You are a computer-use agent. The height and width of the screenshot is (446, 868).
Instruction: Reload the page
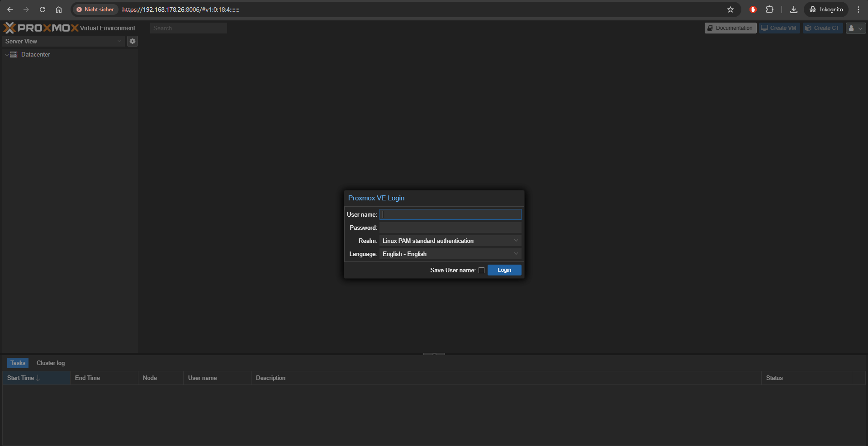click(x=43, y=9)
